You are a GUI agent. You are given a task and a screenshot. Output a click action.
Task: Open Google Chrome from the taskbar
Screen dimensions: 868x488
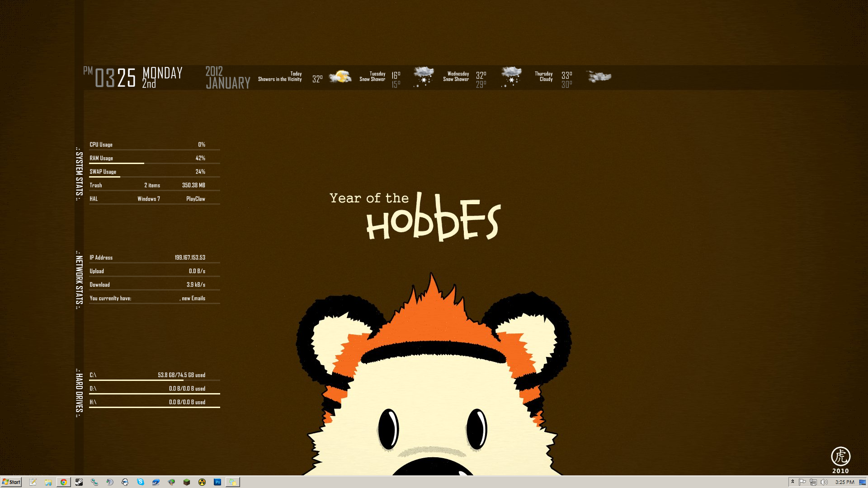pyautogui.click(x=64, y=482)
